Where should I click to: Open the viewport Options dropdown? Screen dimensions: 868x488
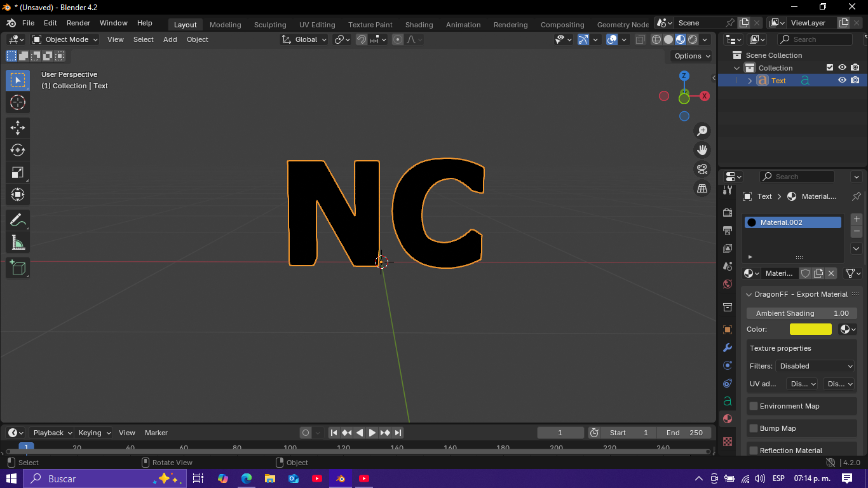[x=692, y=56]
